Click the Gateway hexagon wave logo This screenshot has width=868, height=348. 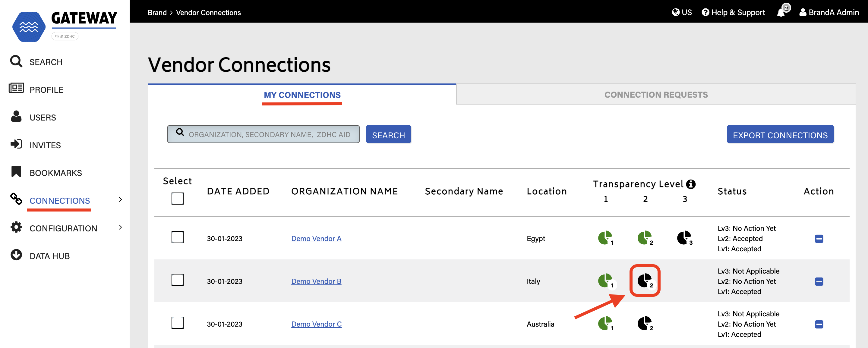[29, 27]
